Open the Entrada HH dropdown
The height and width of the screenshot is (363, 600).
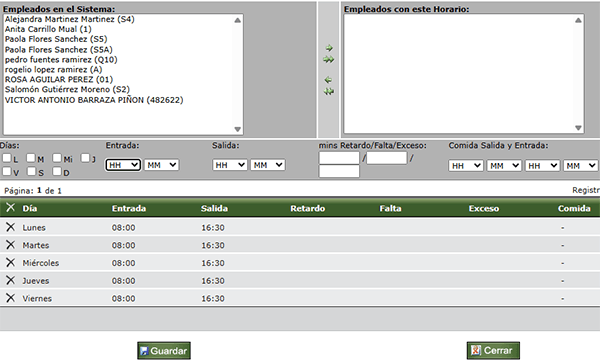[123, 165]
